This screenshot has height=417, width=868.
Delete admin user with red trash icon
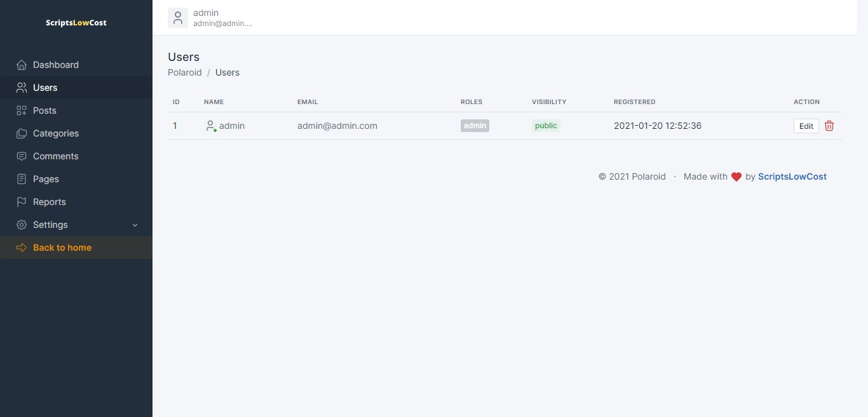[829, 126]
